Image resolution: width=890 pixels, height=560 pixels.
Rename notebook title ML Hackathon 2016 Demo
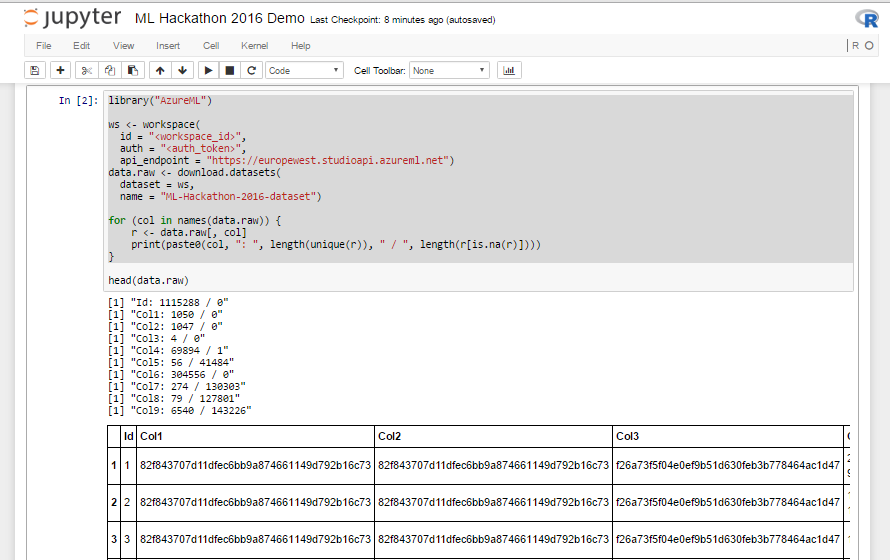pyautogui.click(x=220, y=18)
